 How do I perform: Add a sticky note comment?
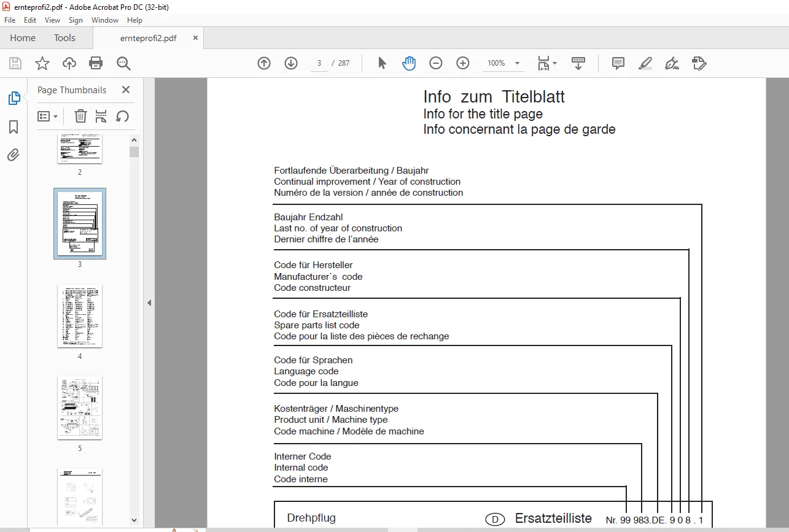[618, 63]
